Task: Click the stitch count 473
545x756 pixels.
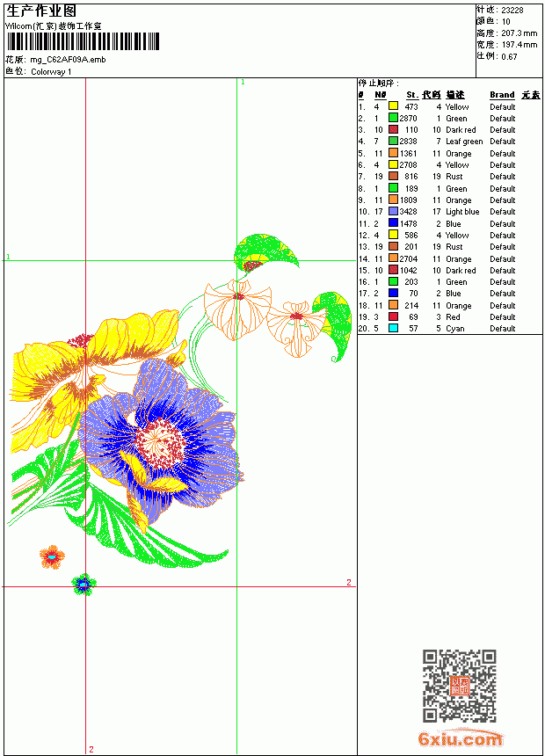Action: (411, 107)
